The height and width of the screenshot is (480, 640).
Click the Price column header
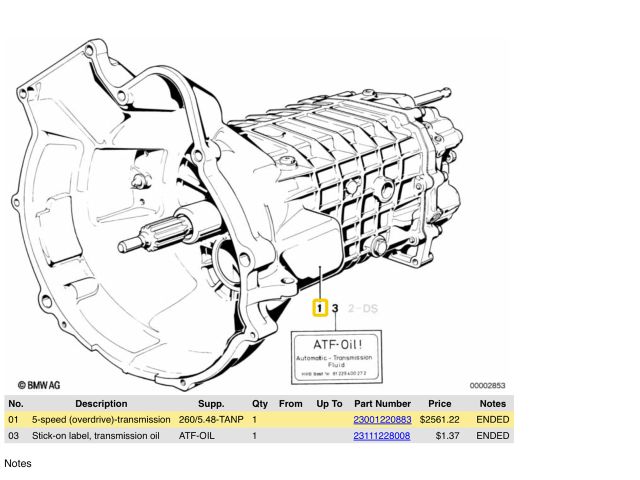[439, 404]
